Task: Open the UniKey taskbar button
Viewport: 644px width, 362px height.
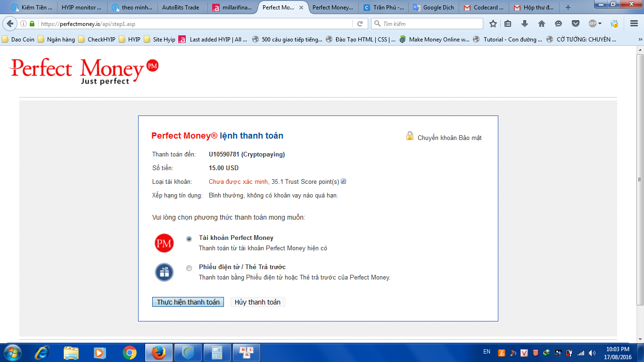Action: pyautogui.click(x=247, y=353)
